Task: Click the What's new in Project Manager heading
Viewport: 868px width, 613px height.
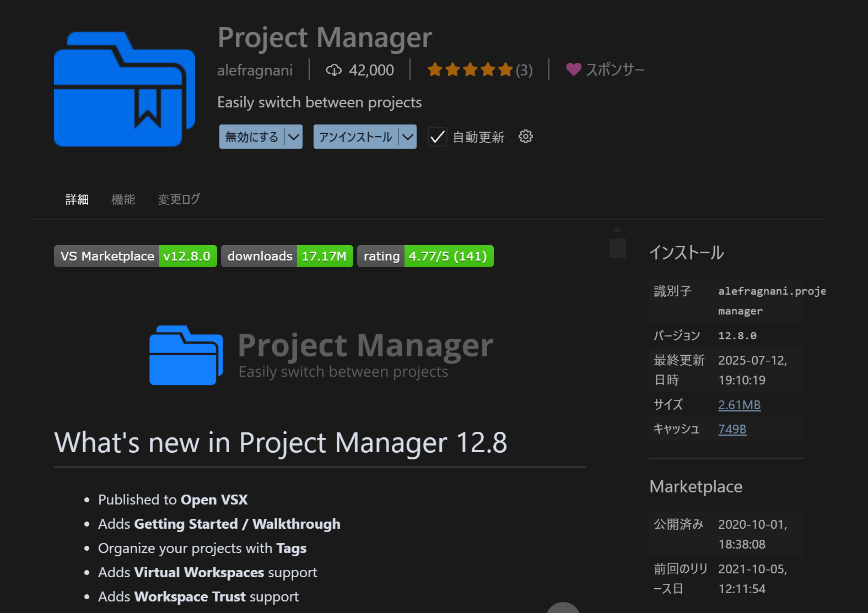Action: tap(281, 443)
